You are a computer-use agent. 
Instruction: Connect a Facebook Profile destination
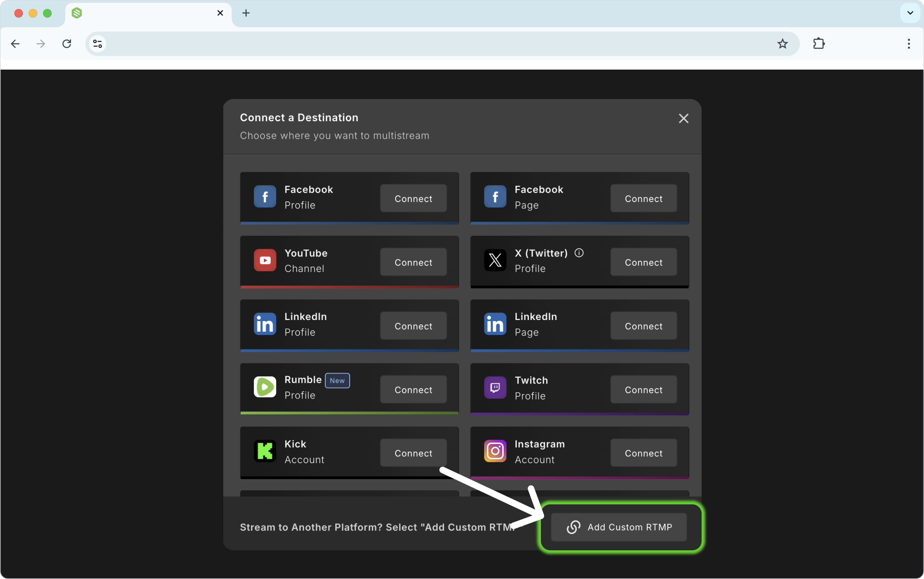coord(413,198)
